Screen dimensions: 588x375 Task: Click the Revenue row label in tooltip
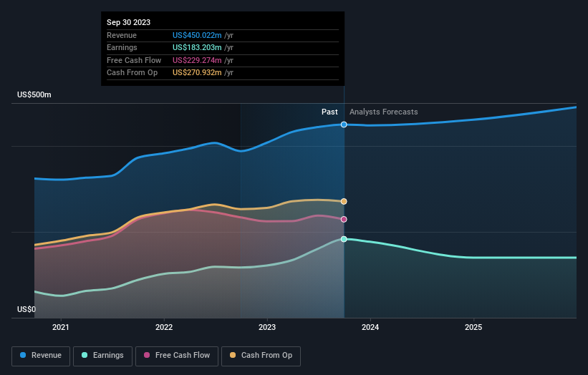(122, 35)
